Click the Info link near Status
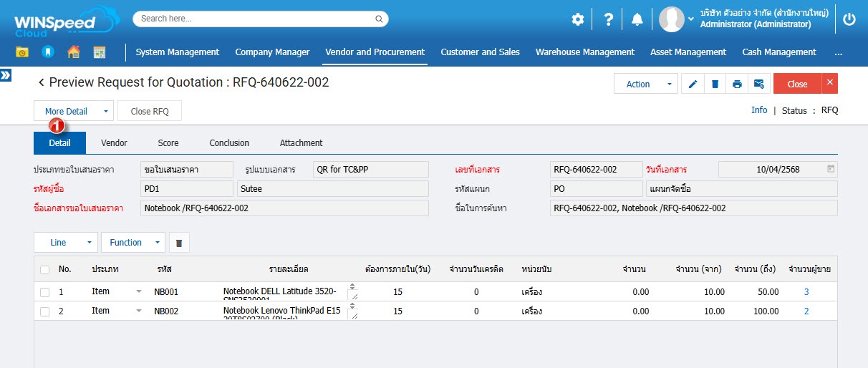868x368 pixels. click(x=758, y=110)
